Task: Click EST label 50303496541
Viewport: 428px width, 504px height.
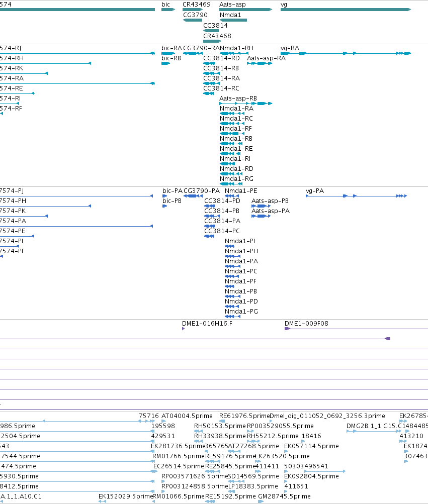Action: [x=306, y=466]
